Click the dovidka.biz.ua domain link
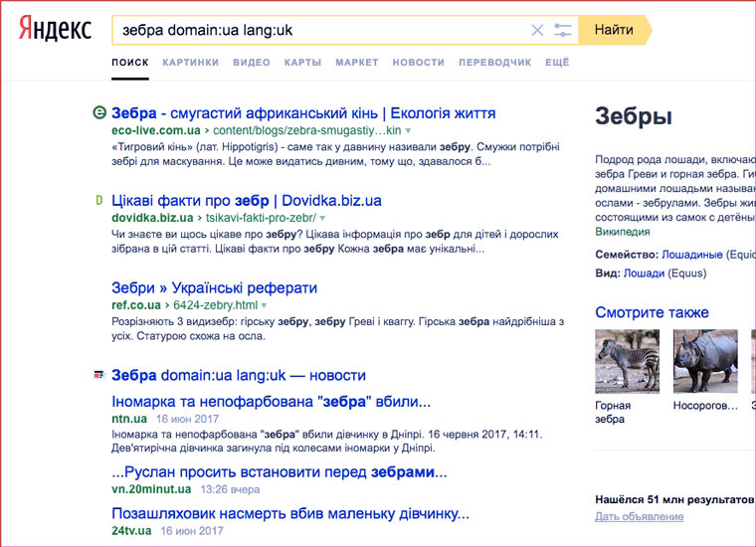The height and width of the screenshot is (547, 756). tap(152, 218)
